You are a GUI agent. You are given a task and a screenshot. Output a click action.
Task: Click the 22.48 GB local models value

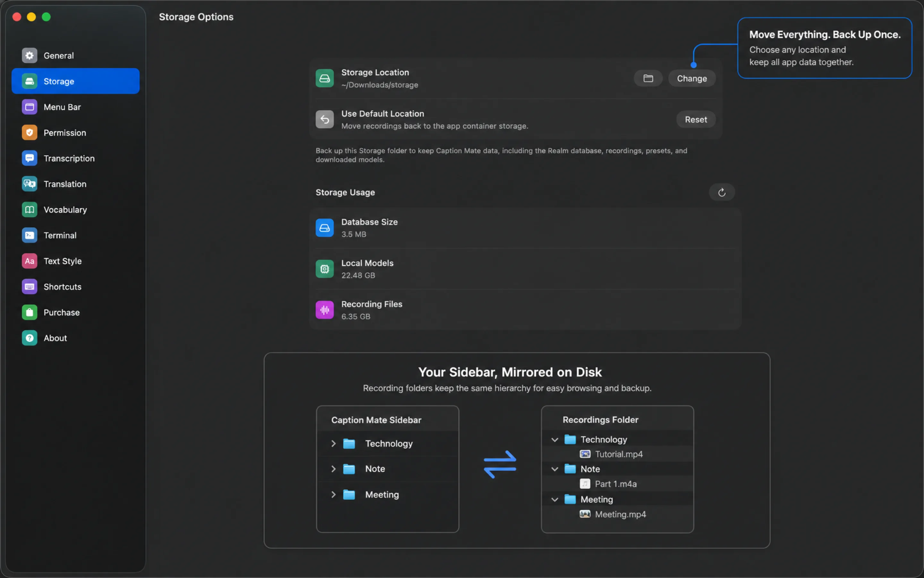point(358,275)
